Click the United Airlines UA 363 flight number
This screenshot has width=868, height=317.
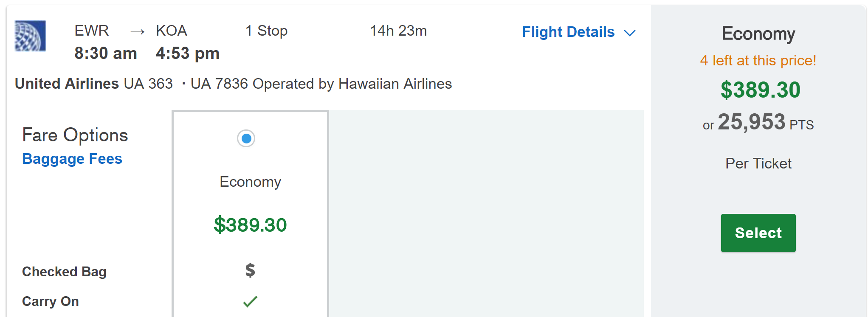coord(94,84)
